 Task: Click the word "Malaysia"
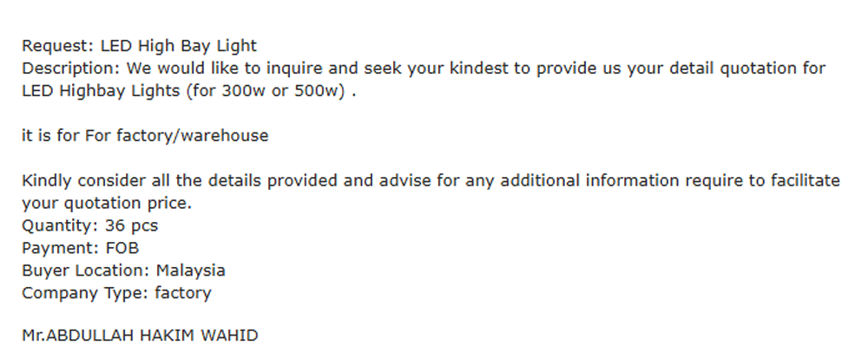[191, 271]
